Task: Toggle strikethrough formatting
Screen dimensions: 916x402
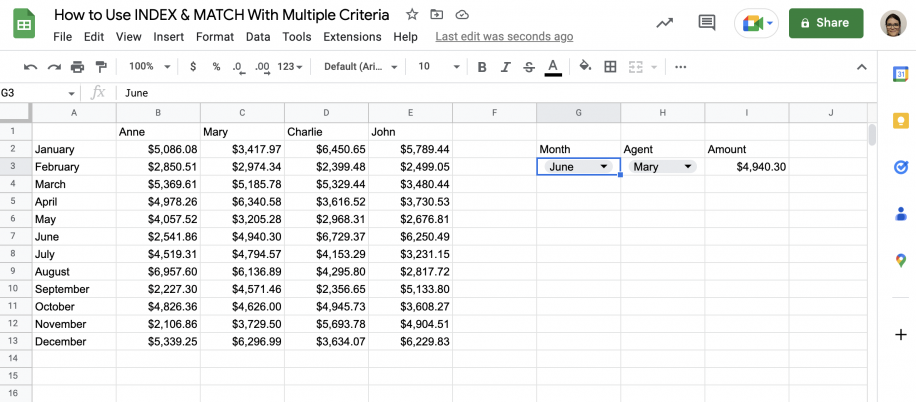Action: tap(529, 67)
